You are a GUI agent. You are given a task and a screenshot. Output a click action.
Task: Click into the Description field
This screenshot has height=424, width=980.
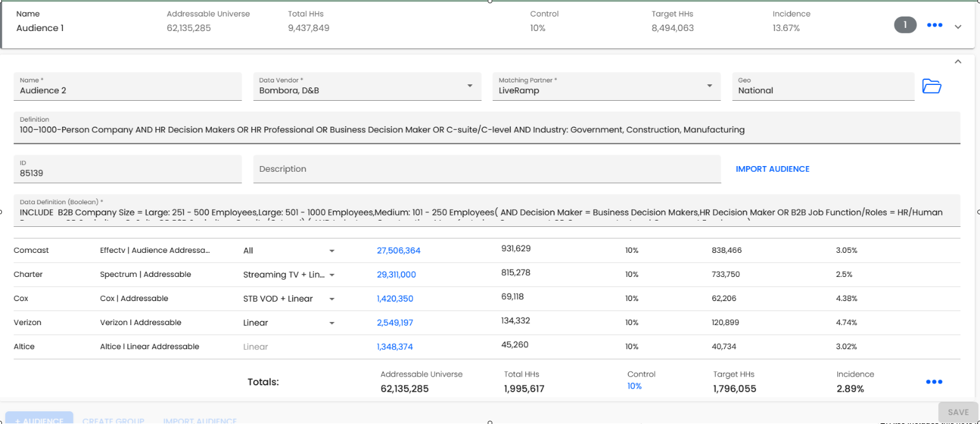pos(487,169)
